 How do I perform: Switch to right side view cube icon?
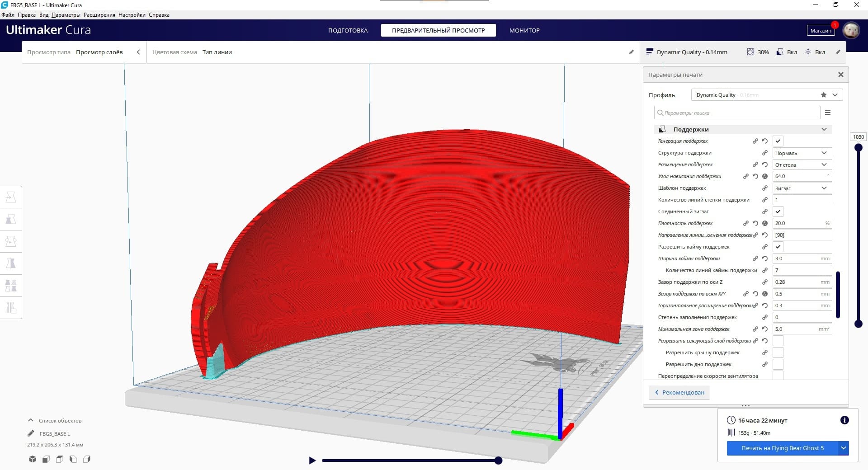(x=87, y=459)
